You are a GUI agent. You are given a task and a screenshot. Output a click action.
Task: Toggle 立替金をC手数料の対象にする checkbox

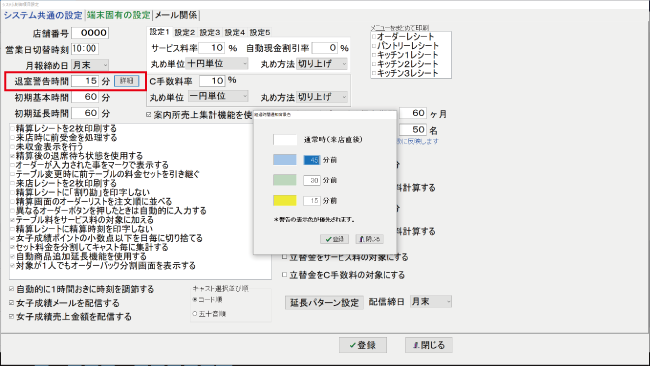click(x=284, y=274)
